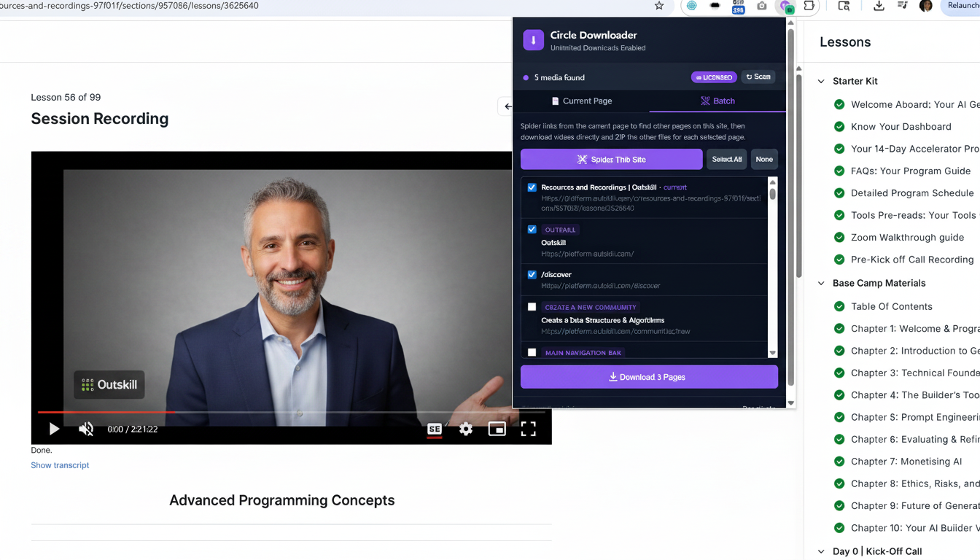Open Chapter 3: Technical Foundations lesson
Image resolution: width=980 pixels, height=560 pixels.
915,373
